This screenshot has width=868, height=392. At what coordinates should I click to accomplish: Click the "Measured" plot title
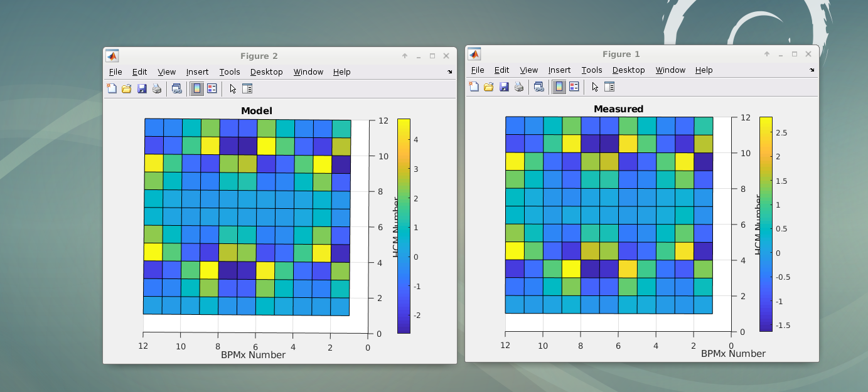tap(618, 109)
